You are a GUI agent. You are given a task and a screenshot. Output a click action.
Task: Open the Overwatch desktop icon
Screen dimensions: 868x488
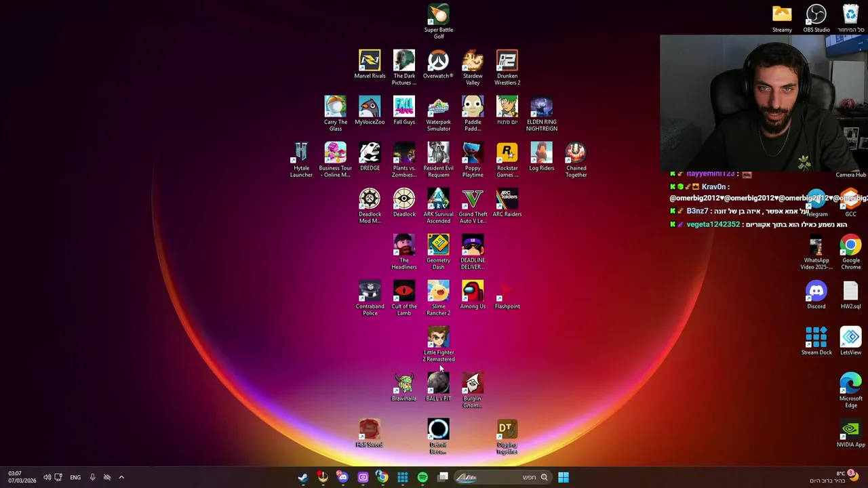[x=438, y=64]
